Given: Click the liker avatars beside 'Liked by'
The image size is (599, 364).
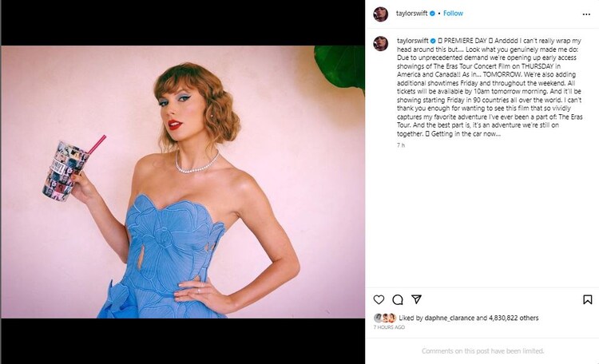Looking at the screenshot, I should [x=384, y=318].
